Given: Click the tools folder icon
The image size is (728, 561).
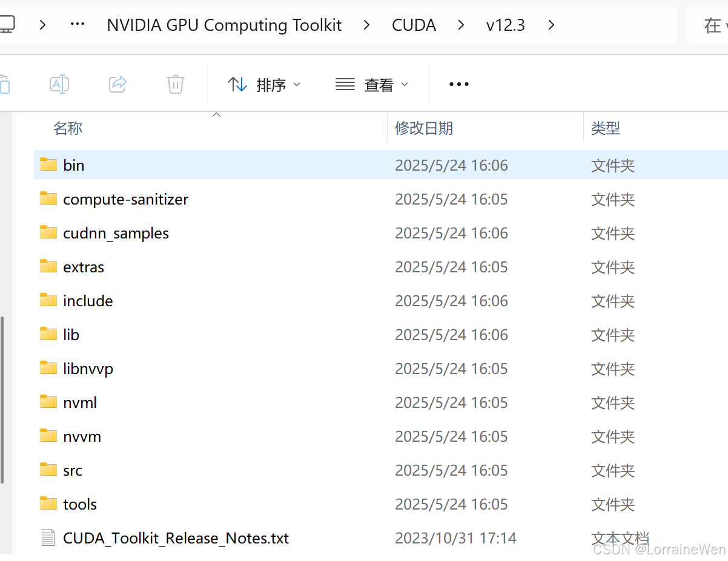Looking at the screenshot, I should [48, 504].
